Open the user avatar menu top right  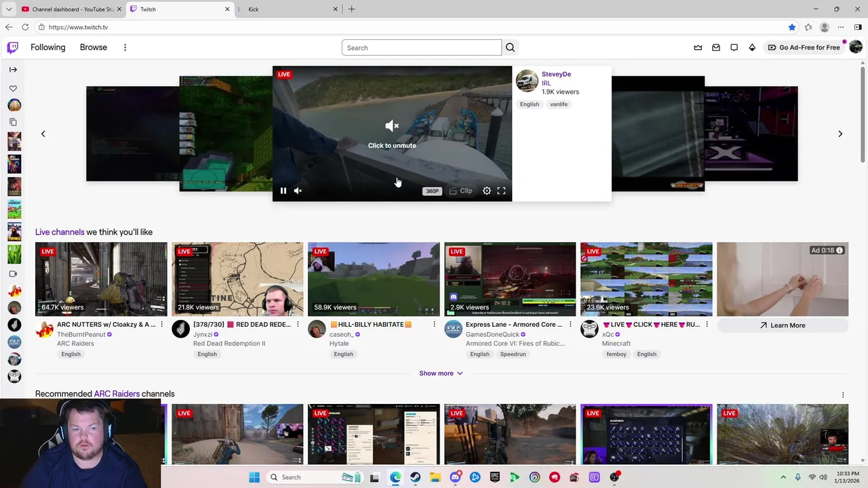pyautogui.click(x=856, y=47)
